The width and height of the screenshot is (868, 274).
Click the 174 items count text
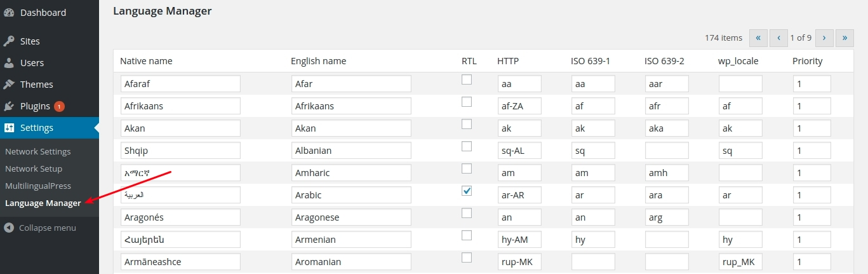(723, 38)
